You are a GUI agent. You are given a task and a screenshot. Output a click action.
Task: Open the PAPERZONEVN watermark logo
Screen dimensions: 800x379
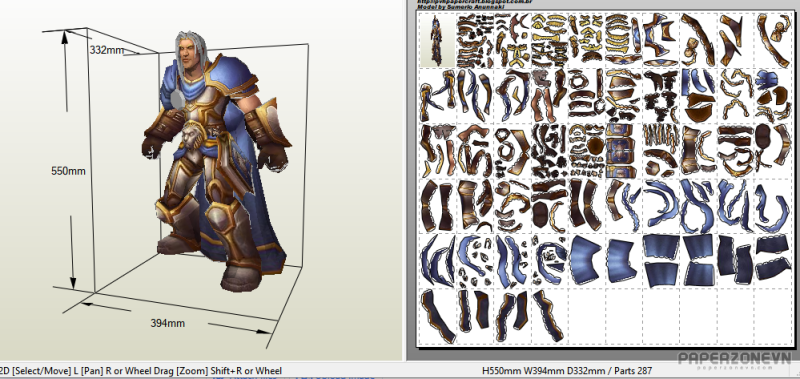(734, 359)
